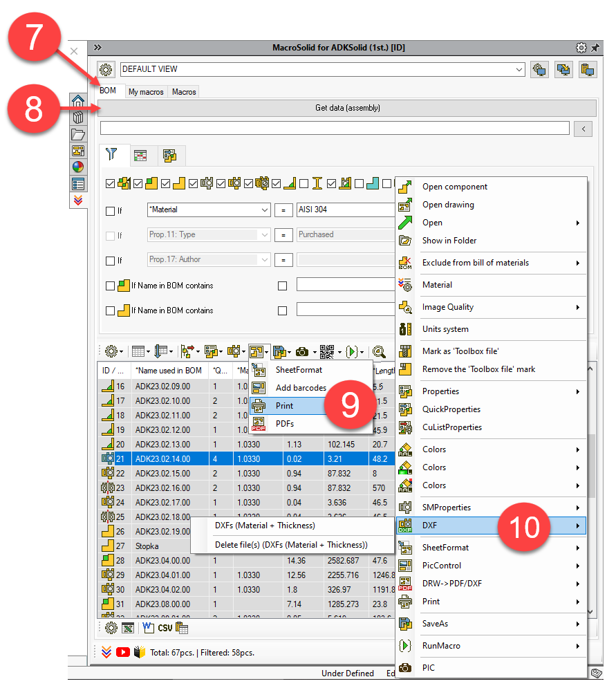
Task: Switch to the My macros tab
Action: coord(147,92)
